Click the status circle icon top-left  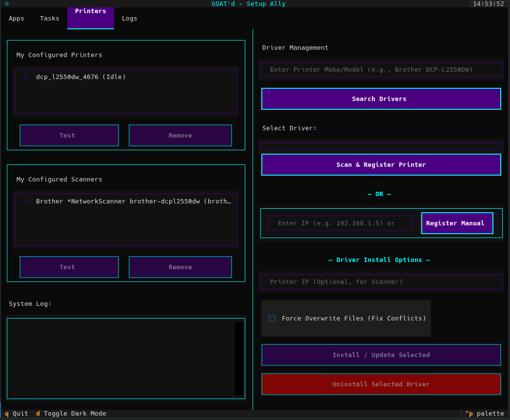click(x=7, y=3)
